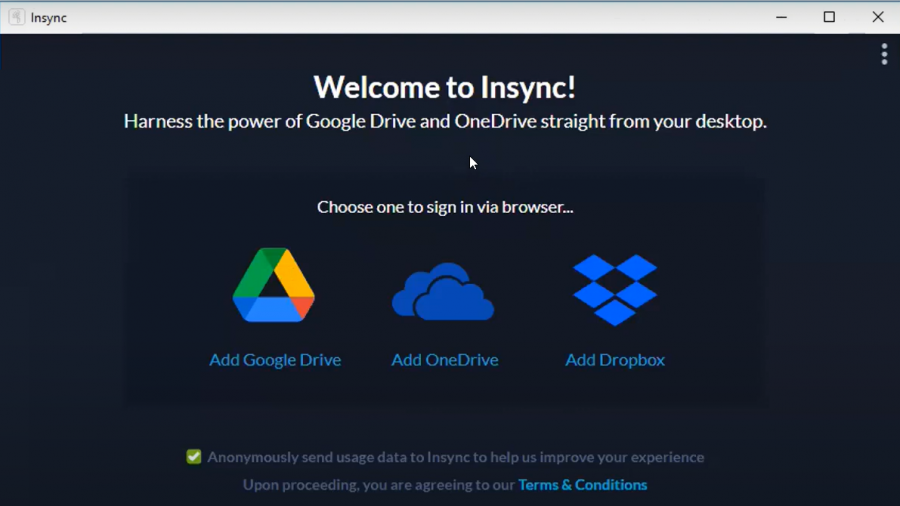This screenshot has height=506, width=900.
Task: Click the Dropbox logo icon
Action: (615, 290)
